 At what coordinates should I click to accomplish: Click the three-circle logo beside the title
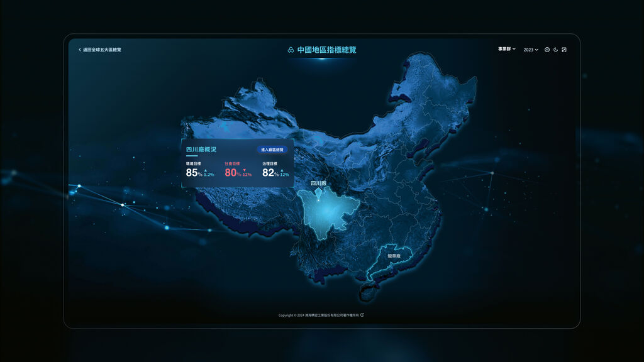click(x=291, y=50)
